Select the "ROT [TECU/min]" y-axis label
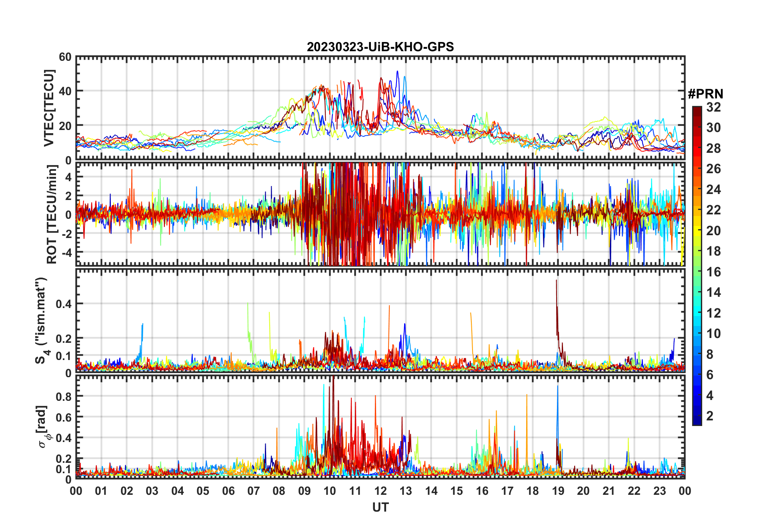The height and width of the screenshot is (532, 761). (x=52, y=214)
